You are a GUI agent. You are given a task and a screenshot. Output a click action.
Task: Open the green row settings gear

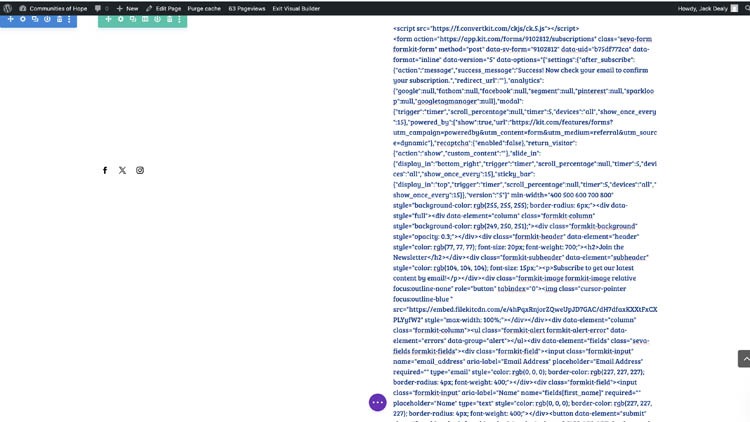pyautogui.click(x=121, y=19)
